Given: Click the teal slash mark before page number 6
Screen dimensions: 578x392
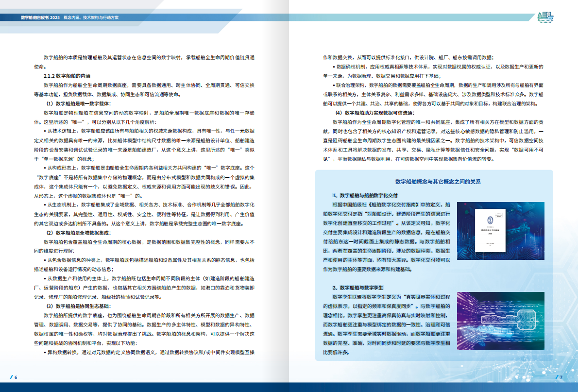Looking at the screenshot, I should pyautogui.click(x=11, y=376).
